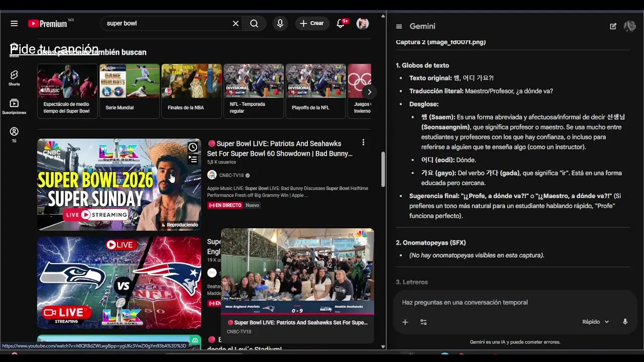Open the 'Rápido' model dropdown
The image size is (644, 362).
596,322
